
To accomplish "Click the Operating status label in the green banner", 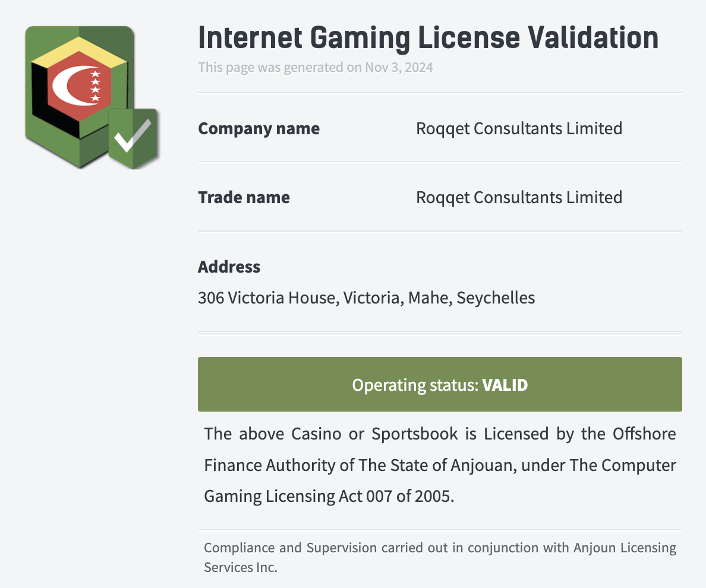I will (x=415, y=385).
